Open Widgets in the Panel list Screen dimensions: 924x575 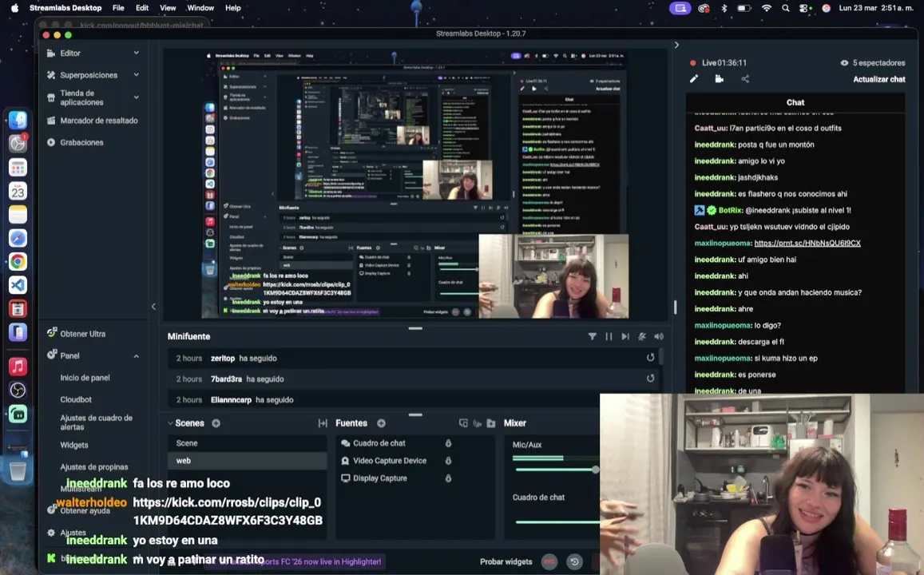[x=73, y=445]
